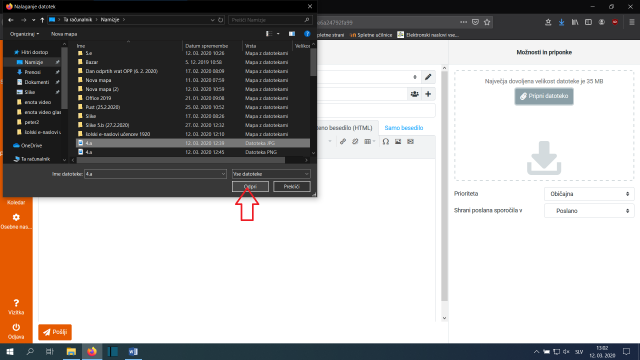
Task: Click Odjava power icon in sidebar
Action: pos(16,331)
